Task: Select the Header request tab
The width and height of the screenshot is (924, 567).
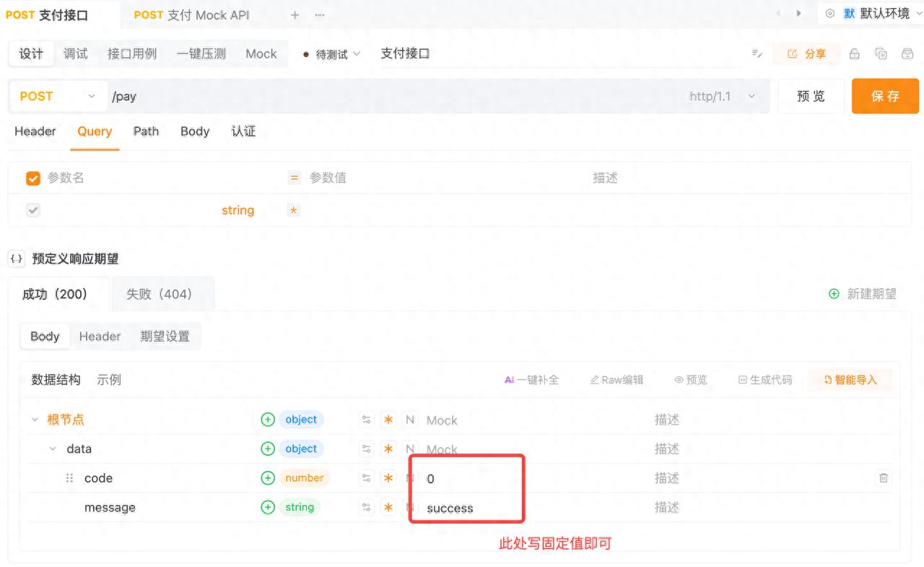Action: tap(35, 131)
